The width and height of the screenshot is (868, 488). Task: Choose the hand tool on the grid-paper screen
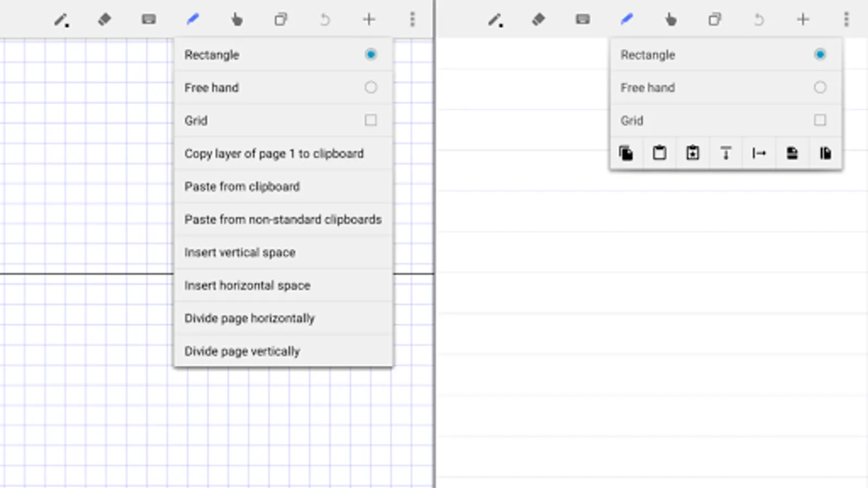point(237,20)
